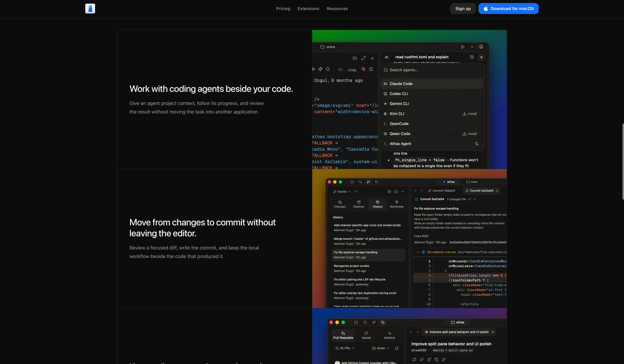Refresh git status beside the three-dots icon
624x364 pixels.
click(396, 192)
